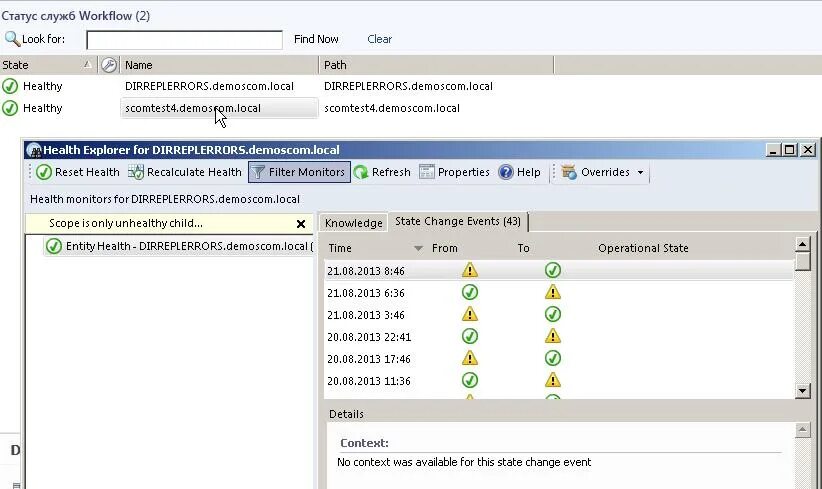This screenshot has height=489, width=822.
Task: Sort by the Path column header
Action: coord(436,65)
